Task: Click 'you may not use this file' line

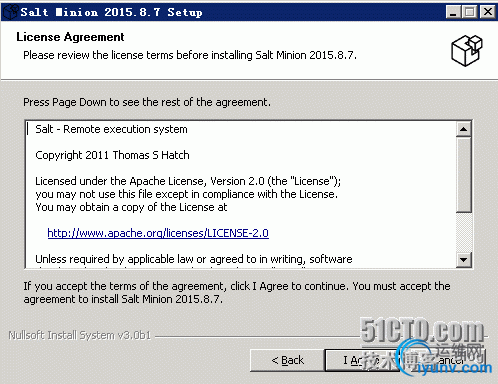Action: coord(186,194)
